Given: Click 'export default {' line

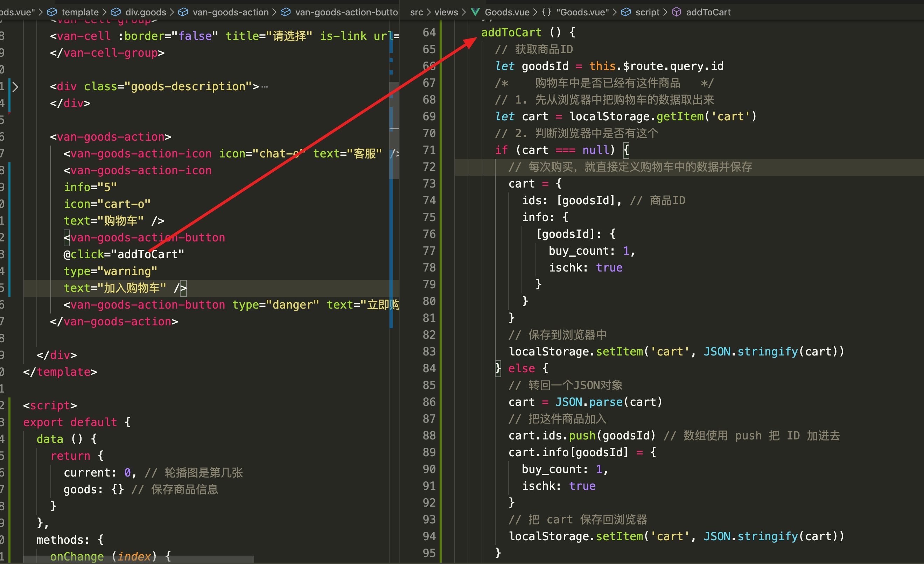Looking at the screenshot, I should (x=77, y=422).
